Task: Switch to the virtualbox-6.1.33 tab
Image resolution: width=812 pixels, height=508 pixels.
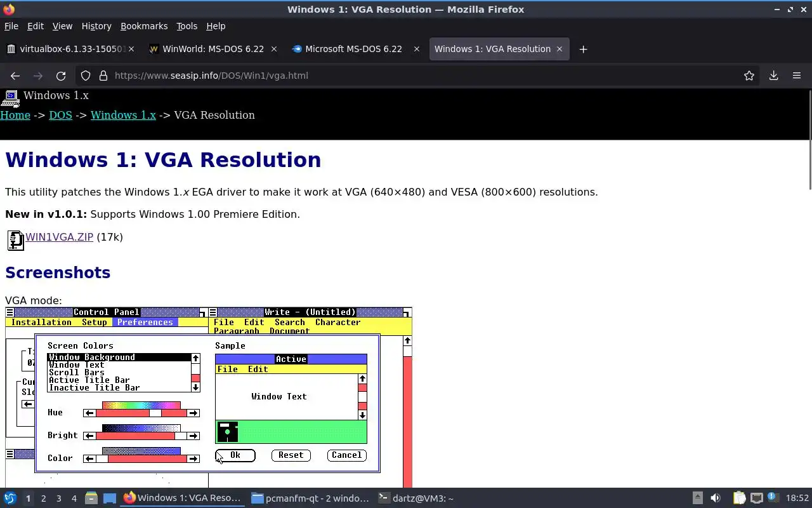Action: pyautogui.click(x=70, y=49)
